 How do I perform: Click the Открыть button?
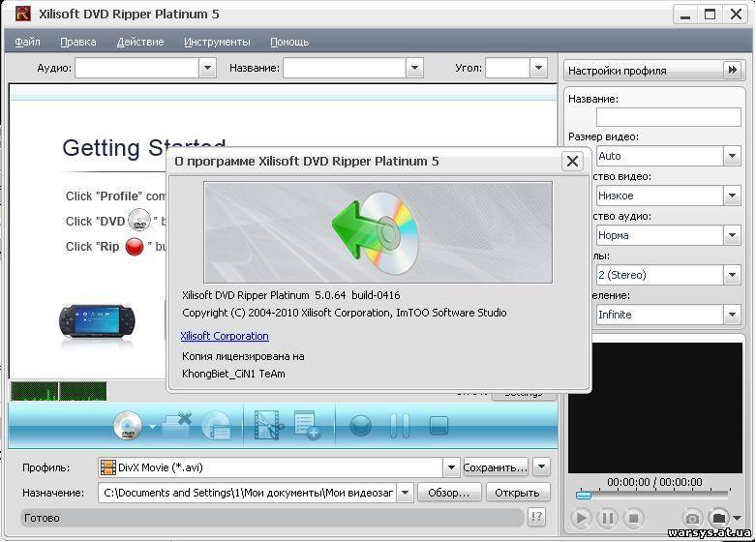point(517,493)
